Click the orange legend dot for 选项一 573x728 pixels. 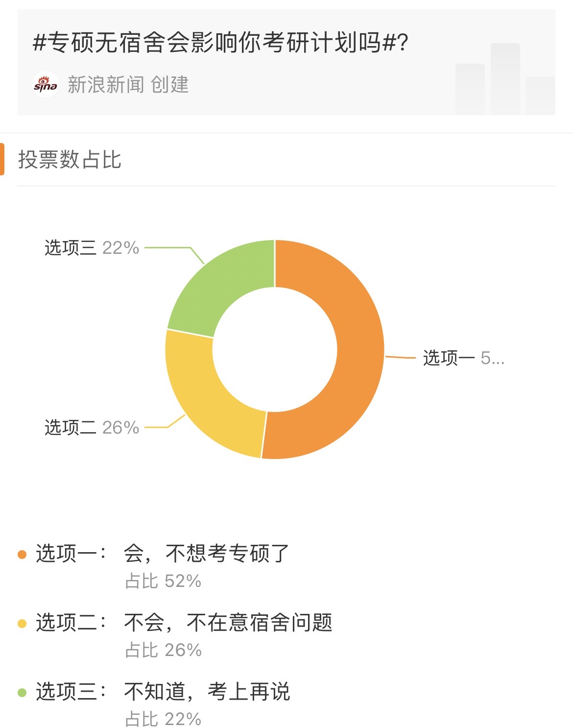point(22,554)
